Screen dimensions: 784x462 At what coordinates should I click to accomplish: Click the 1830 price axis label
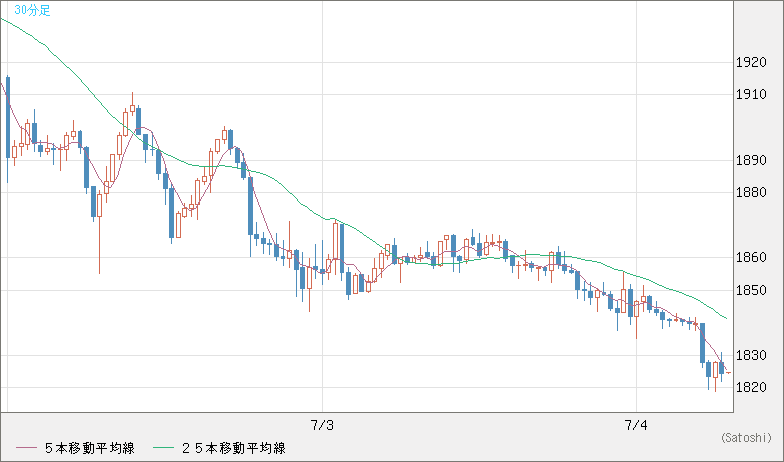point(751,356)
